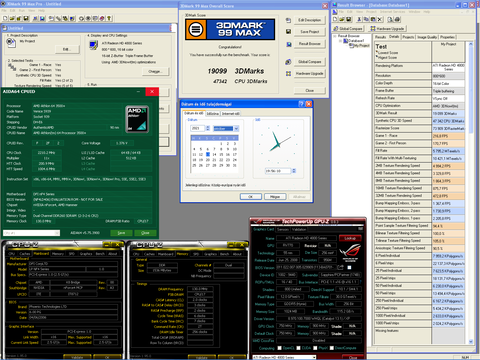
Task: Click Save button in AIDA64 CPUID
Action: (122, 233)
